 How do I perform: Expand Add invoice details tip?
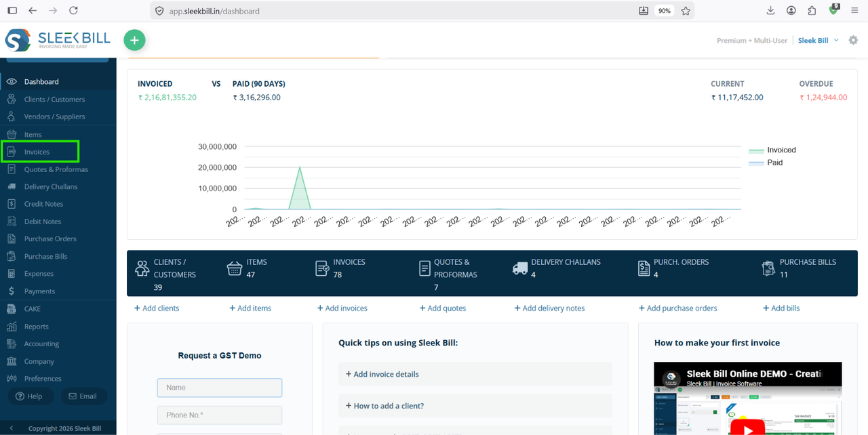(475, 374)
